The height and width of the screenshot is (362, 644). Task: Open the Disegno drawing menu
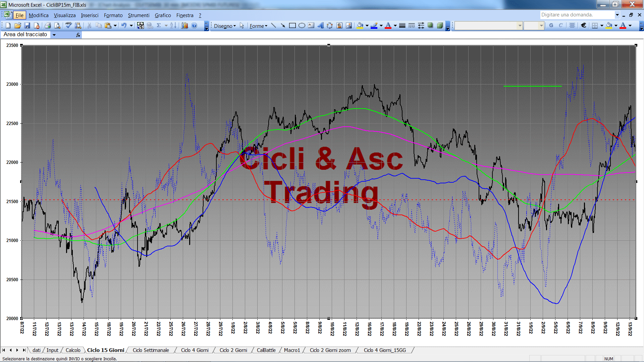225,26
